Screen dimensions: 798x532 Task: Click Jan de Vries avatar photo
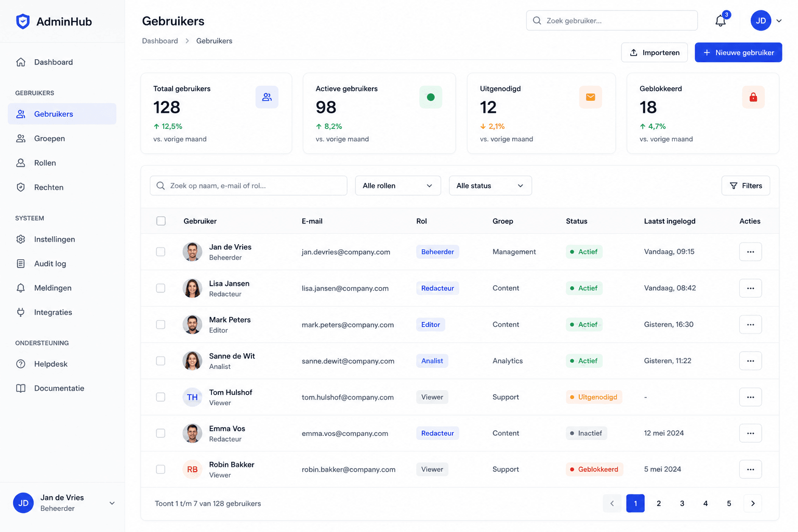(192, 252)
